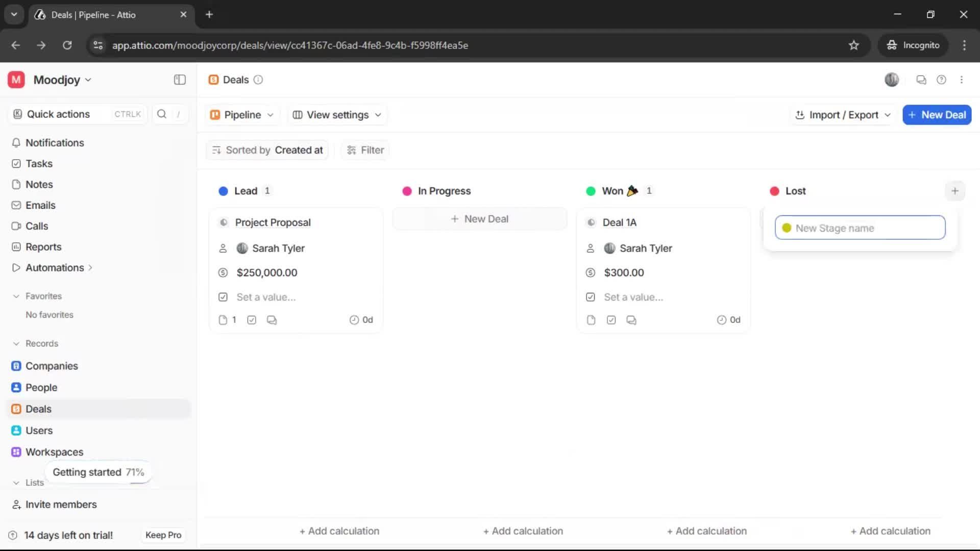Create a deal with the New Deal button
Viewport: 980px width, 551px height.
pyautogui.click(x=937, y=115)
